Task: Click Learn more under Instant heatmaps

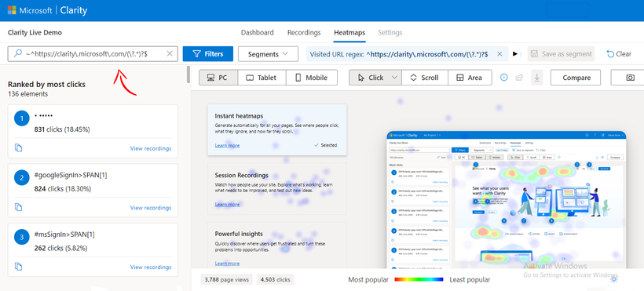Action: pos(227,145)
